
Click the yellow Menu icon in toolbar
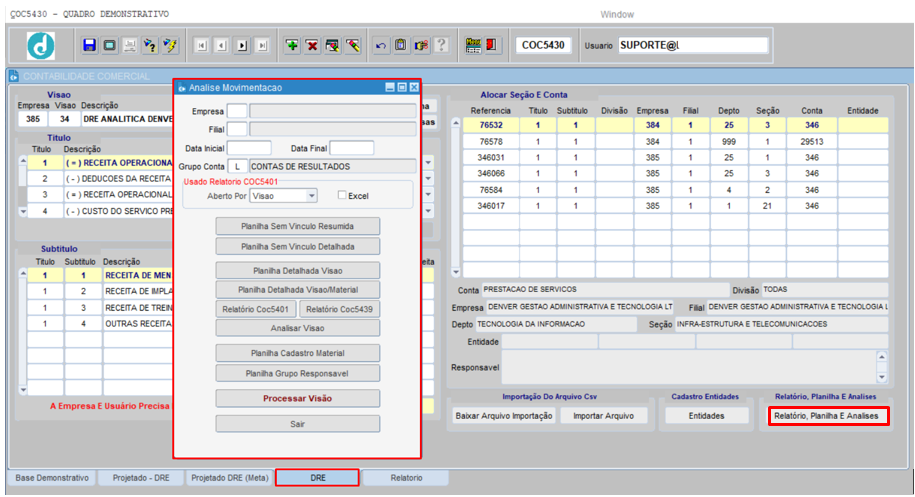[x=473, y=45]
